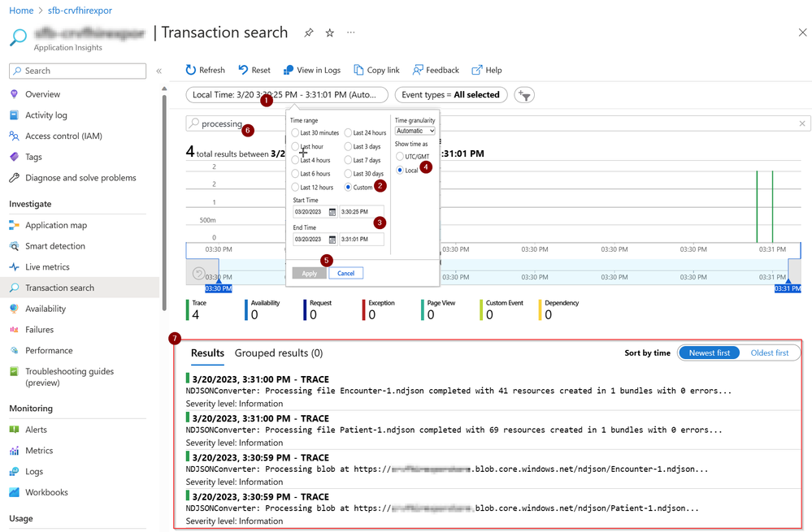This screenshot has height=532, width=812.
Task: Open Metrics under Monitoring
Action: [x=39, y=451]
